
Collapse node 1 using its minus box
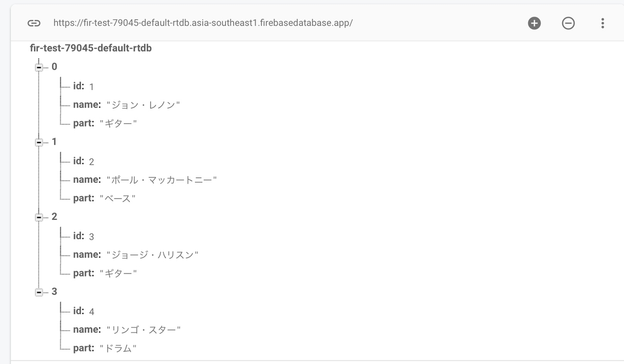point(39,141)
